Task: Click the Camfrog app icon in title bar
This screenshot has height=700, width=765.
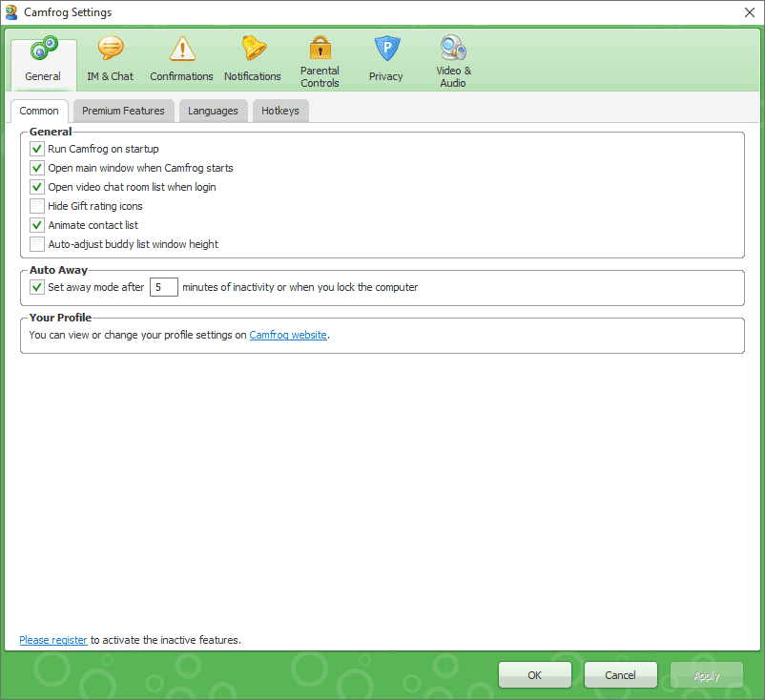Action: (x=11, y=12)
